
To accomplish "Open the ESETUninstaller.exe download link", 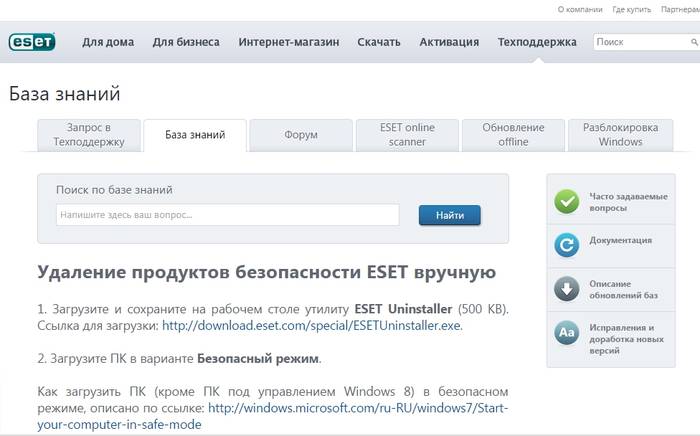I will coord(312,326).
